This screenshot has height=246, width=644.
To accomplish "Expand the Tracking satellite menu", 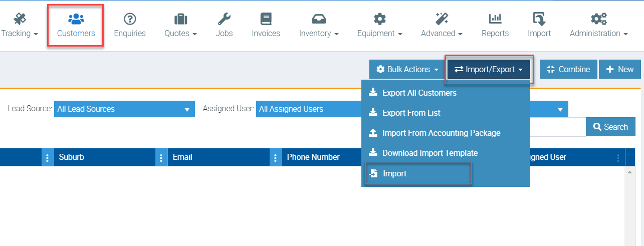I will (x=20, y=25).
